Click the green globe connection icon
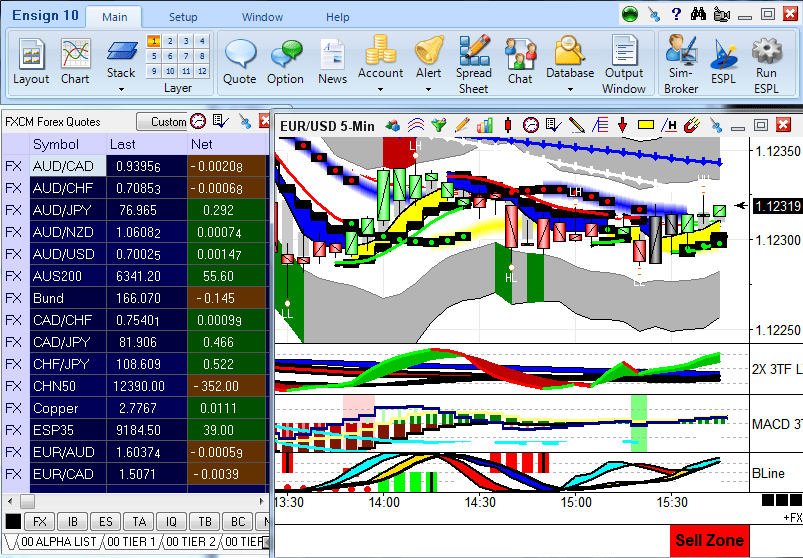803x558 pixels. pos(630,14)
